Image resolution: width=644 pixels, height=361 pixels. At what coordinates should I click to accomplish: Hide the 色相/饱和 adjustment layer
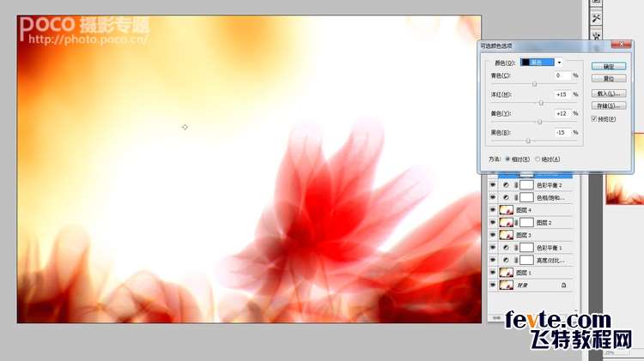pos(493,198)
